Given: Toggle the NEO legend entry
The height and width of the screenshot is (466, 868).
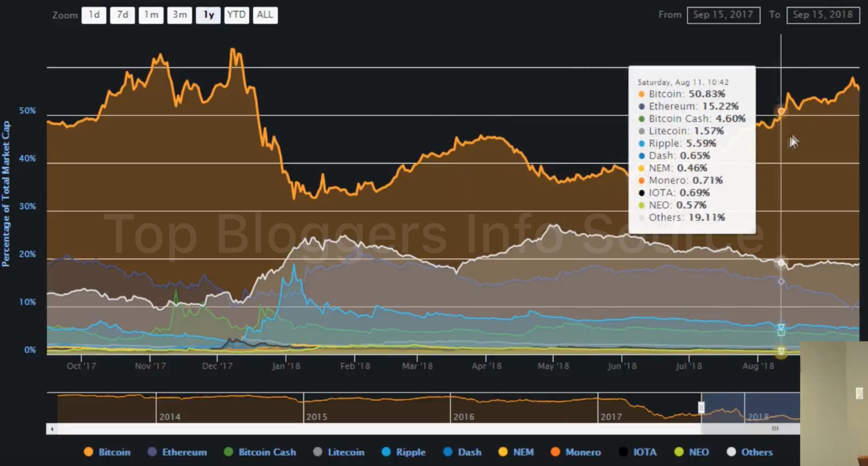Looking at the screenshot, I should pos(679,452).
